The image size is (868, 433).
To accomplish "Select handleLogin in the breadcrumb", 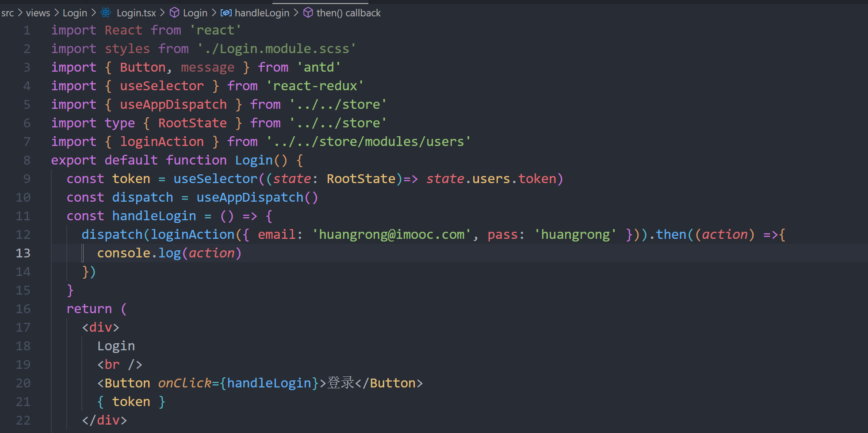I will [262, 13].
